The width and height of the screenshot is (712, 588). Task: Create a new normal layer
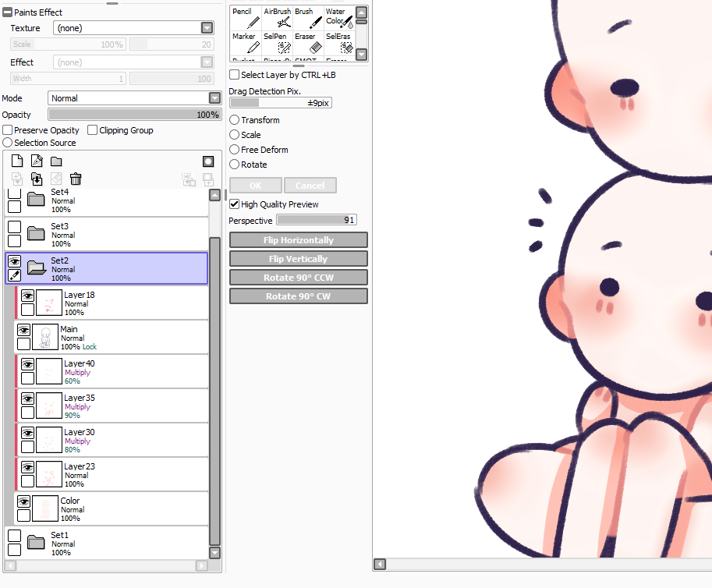(17, 161)
